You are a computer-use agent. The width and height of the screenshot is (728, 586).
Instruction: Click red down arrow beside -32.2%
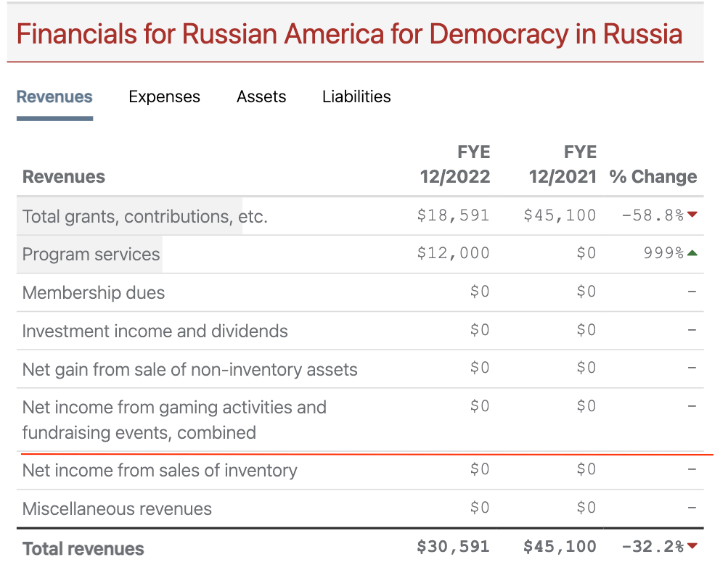(x=692, y=546)
